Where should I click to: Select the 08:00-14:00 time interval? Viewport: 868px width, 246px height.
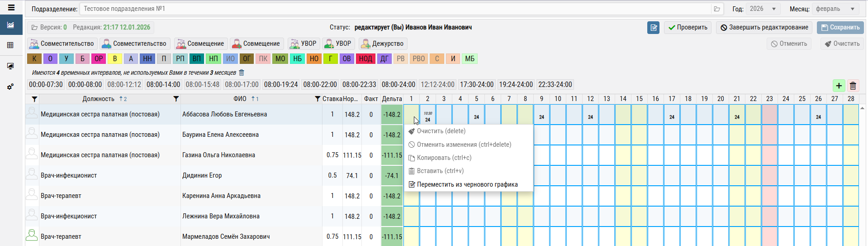pyautogui.click(x=163, y=85)
